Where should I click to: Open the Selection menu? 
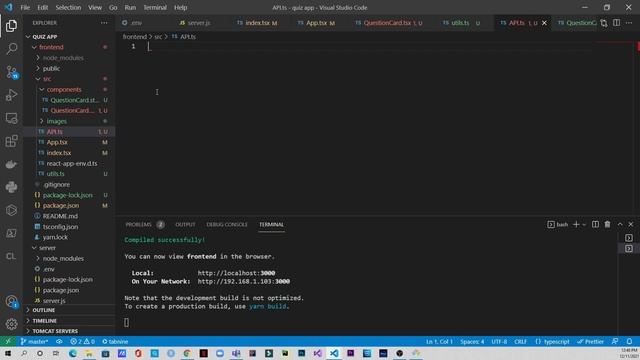(x=68, y=7)
